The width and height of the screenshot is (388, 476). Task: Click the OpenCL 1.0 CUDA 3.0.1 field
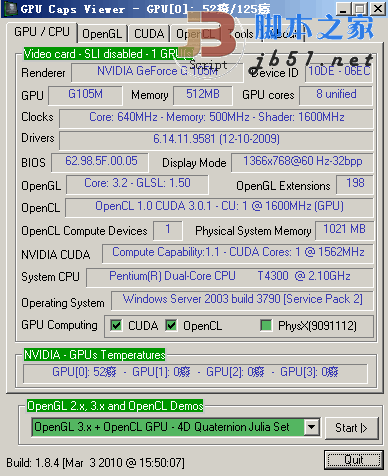pyautogui.click(x=219, y=207)
